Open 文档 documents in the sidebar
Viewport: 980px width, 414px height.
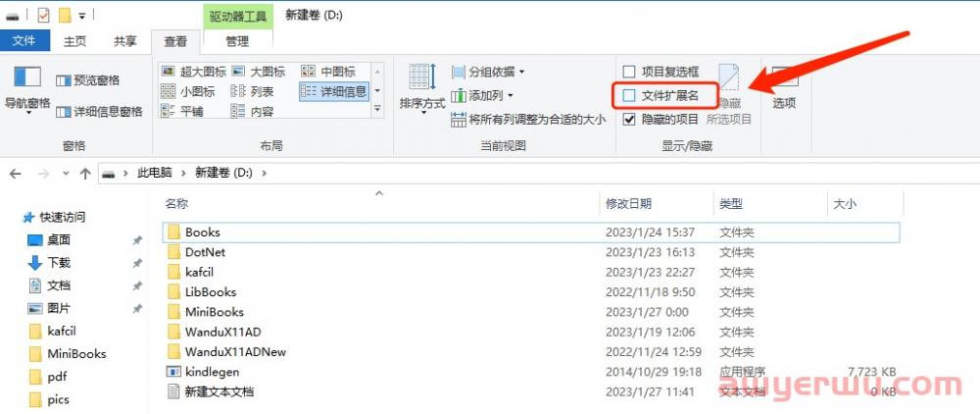click(49, 285)
